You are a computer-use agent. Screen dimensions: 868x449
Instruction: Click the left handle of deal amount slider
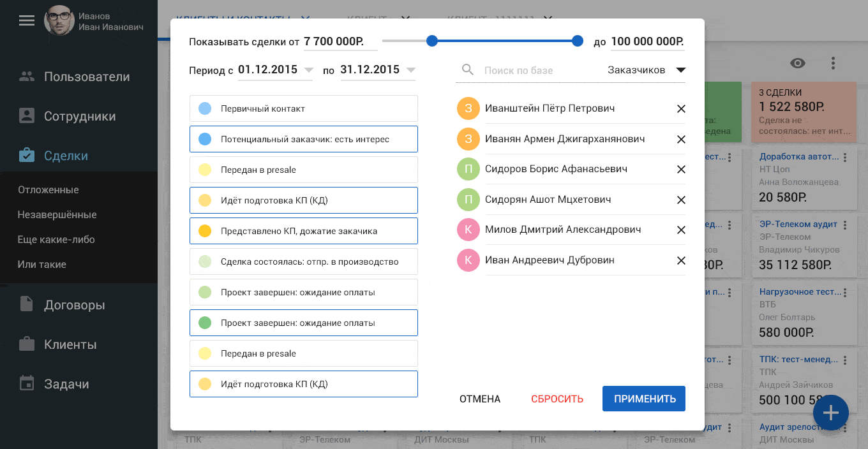(432, 41)
